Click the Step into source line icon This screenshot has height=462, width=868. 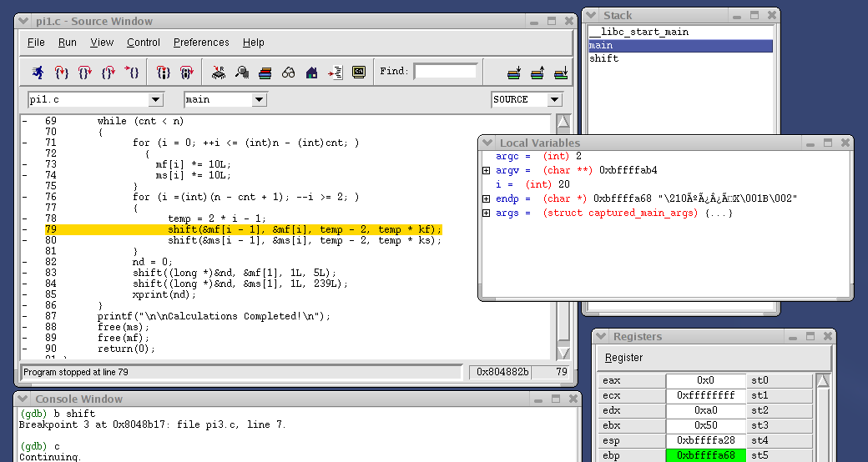[62, 72]
